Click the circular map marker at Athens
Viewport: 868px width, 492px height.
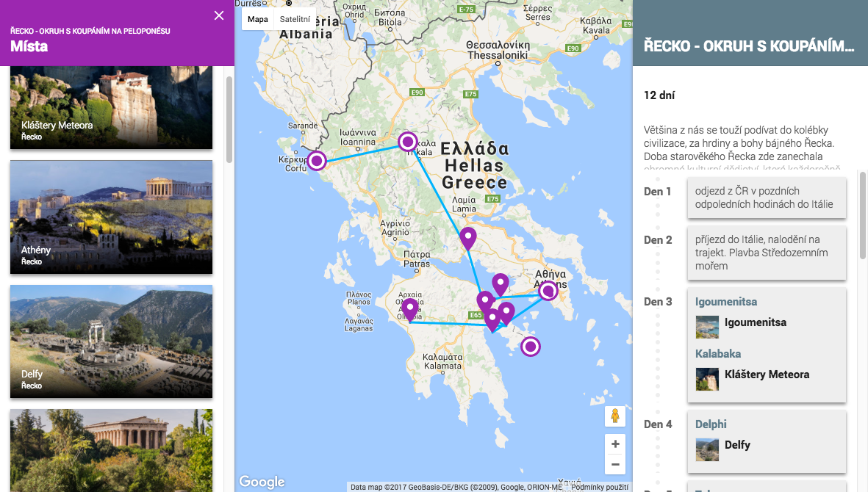click(x=548, y=291)
